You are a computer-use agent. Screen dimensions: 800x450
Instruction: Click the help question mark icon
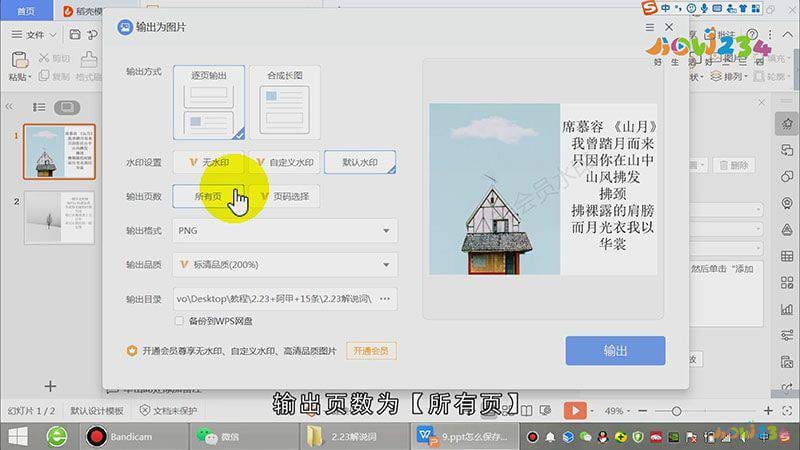pos(752,34)
